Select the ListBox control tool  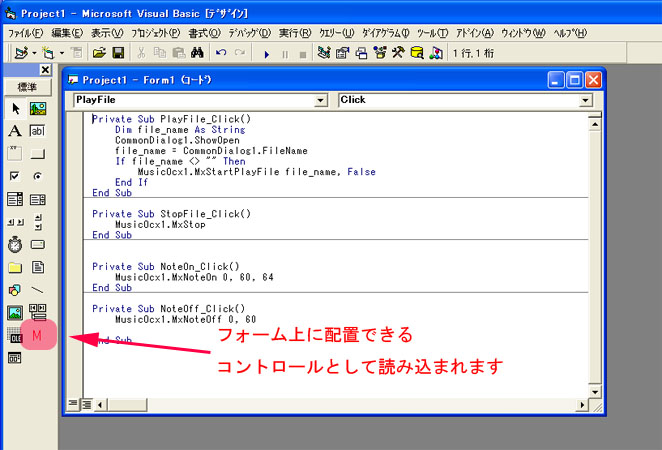coord(38,199)
